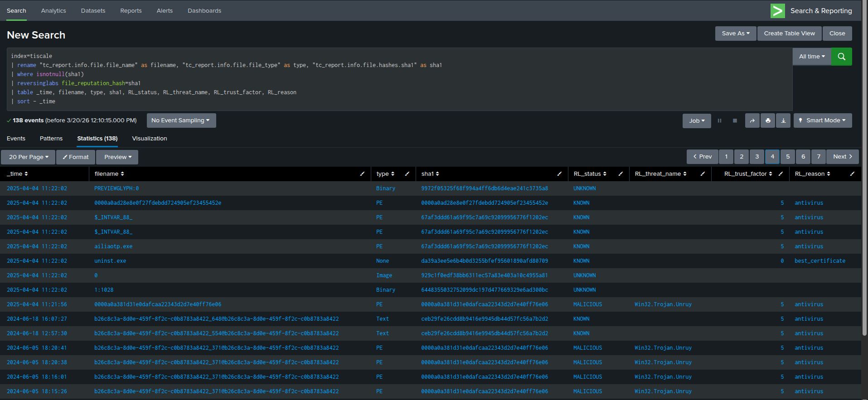The image size is (868, 400).
Task: Export results with download icon
Action: point(783,120)
